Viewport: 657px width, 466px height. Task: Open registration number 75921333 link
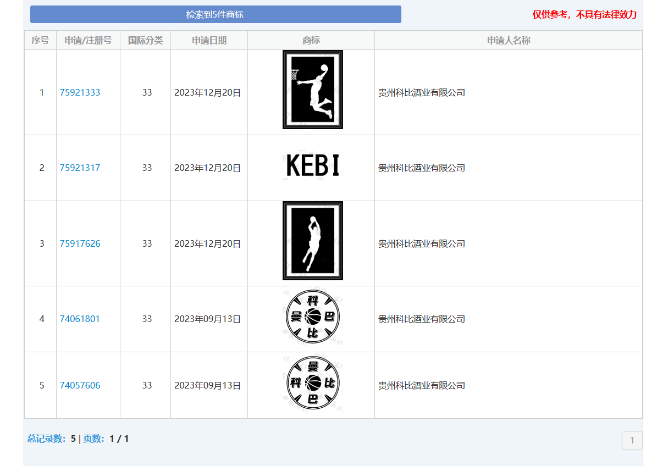(x=80, y=93)
